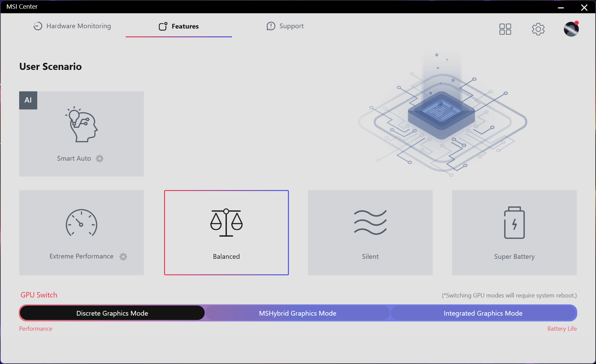This screenshot has height=364, width=596.
Task: Open Smart Auto settings gear
Action: coord(100,158)
